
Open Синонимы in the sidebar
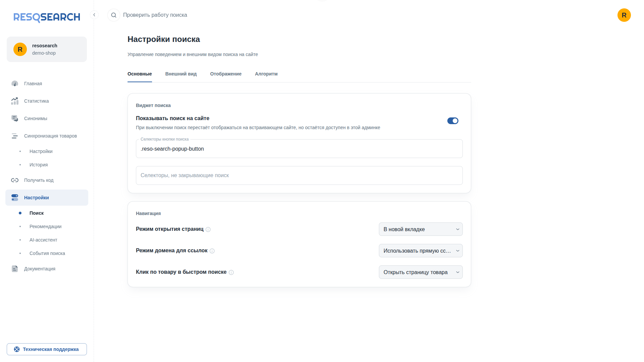click(47, 118)
